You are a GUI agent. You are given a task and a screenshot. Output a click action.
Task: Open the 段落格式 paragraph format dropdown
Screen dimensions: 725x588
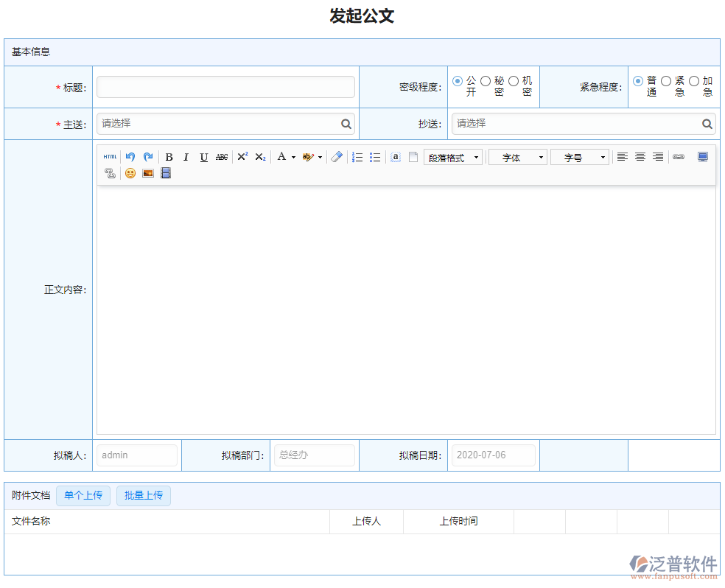(x=453, y=158)
